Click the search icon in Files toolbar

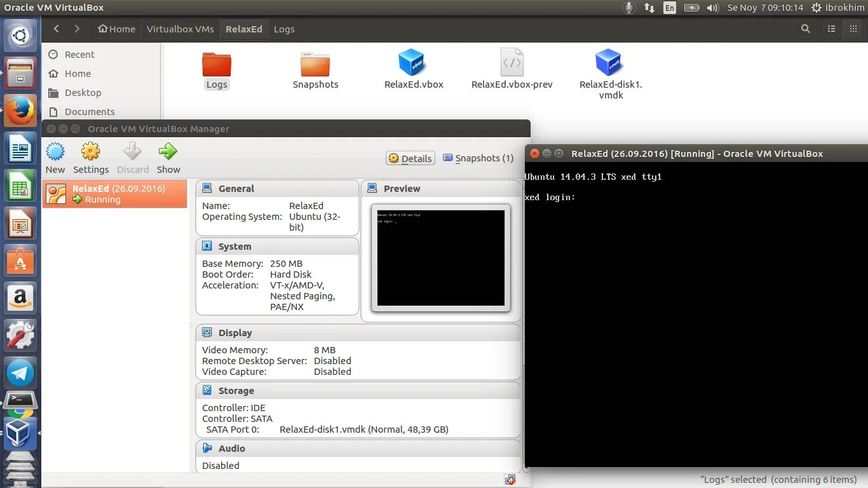[x=805, y=29]
